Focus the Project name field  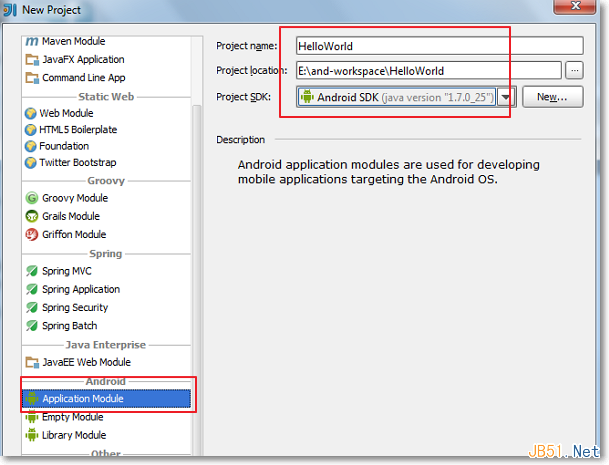pos(439,46)
